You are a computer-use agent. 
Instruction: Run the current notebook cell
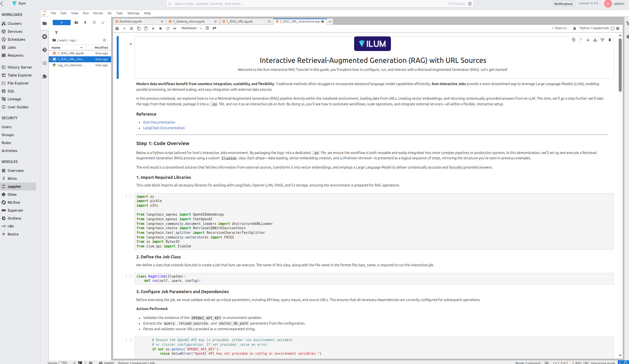click(x=153, y=28)
